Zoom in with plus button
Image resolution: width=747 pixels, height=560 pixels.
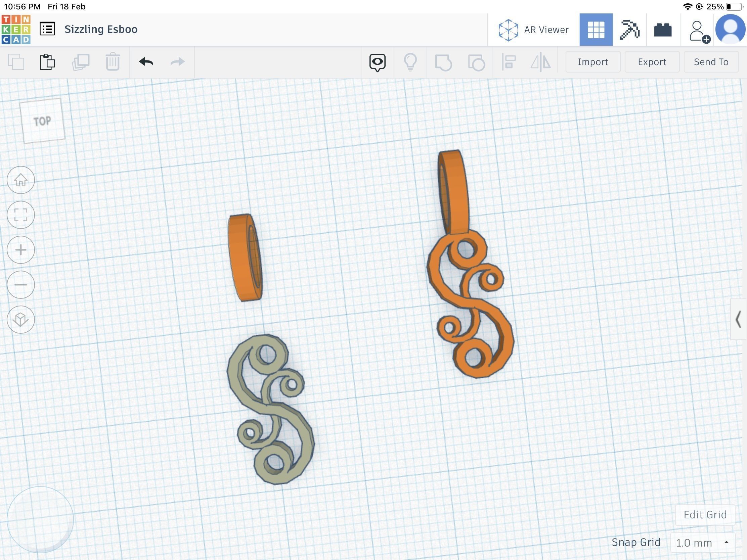tap(20, 250)
